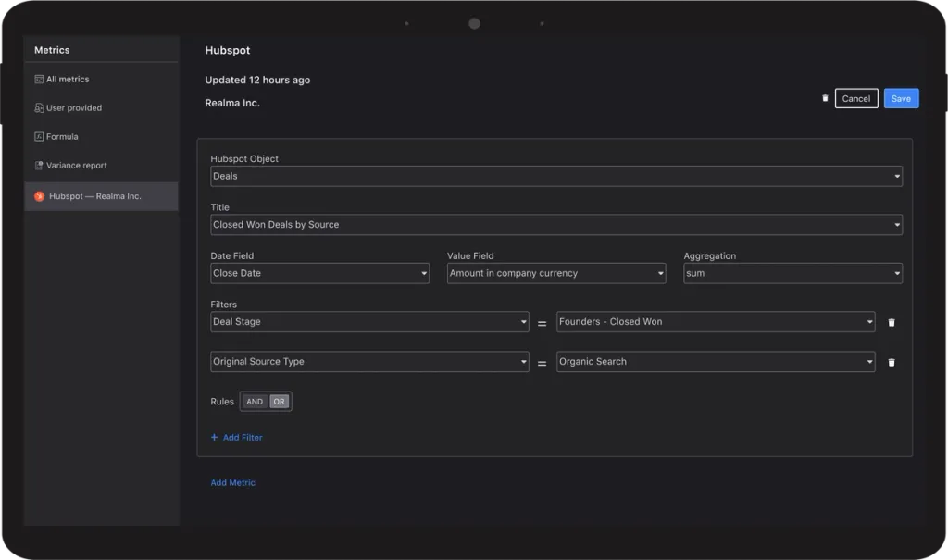
Task: Delete metric using trash icon beside Cancel
Action: pyautogui.click(x=825, y=98)
